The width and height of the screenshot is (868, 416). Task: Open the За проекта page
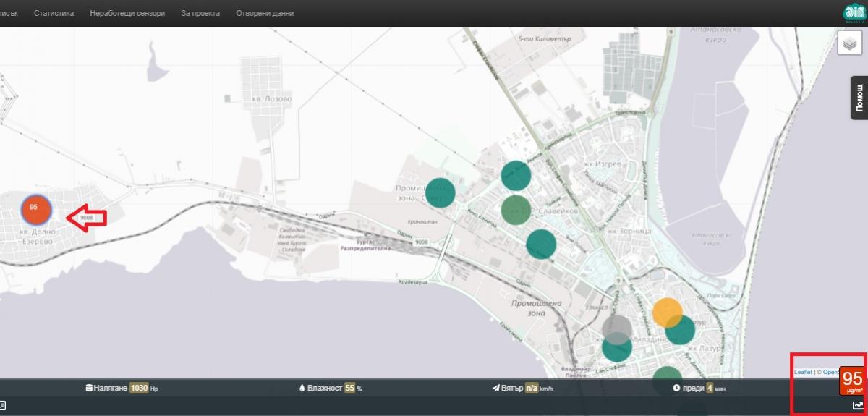click(201, 13)
